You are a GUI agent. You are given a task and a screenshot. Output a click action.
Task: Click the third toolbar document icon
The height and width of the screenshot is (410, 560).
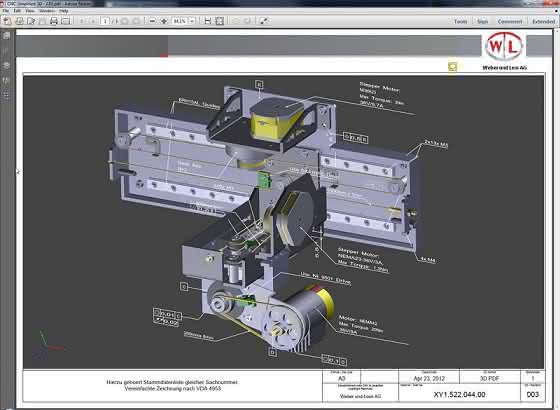tap(31, 21)
